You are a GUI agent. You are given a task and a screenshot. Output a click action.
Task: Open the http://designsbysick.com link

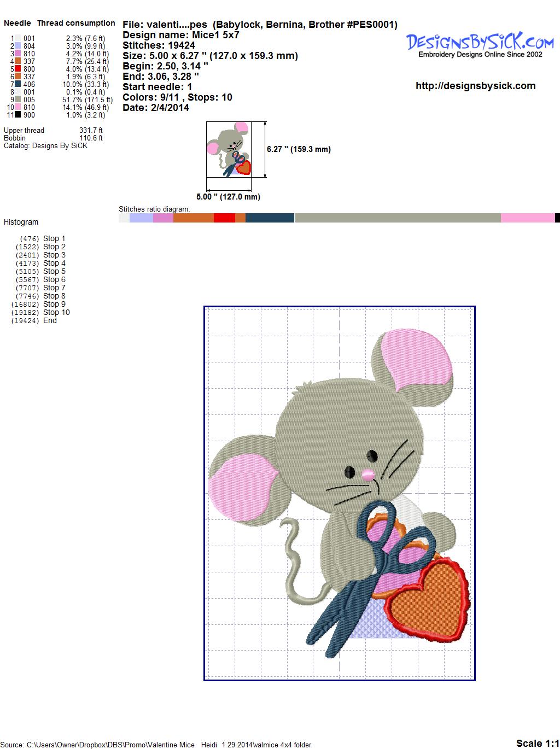pyautogui.click(x=475, y=86)
